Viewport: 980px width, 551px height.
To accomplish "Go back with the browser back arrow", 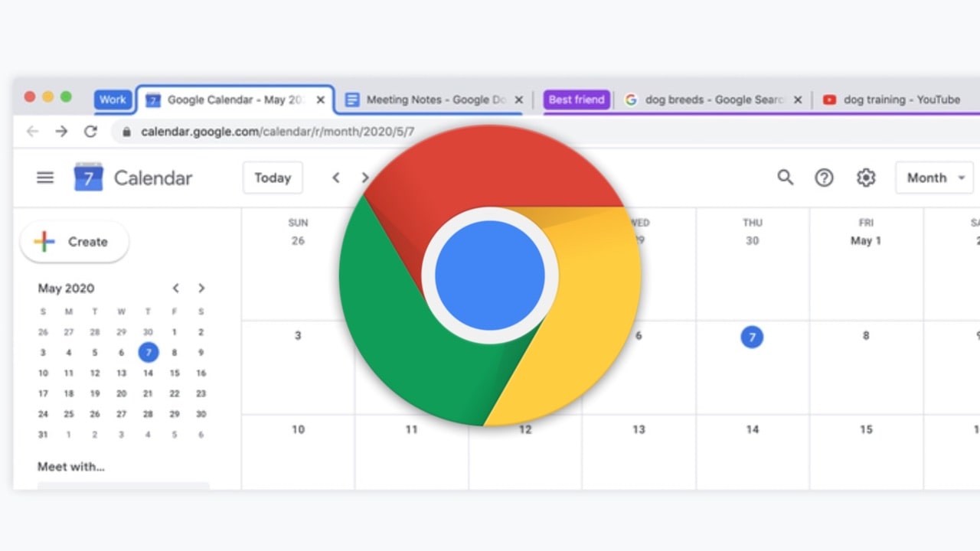I will 32,132.
